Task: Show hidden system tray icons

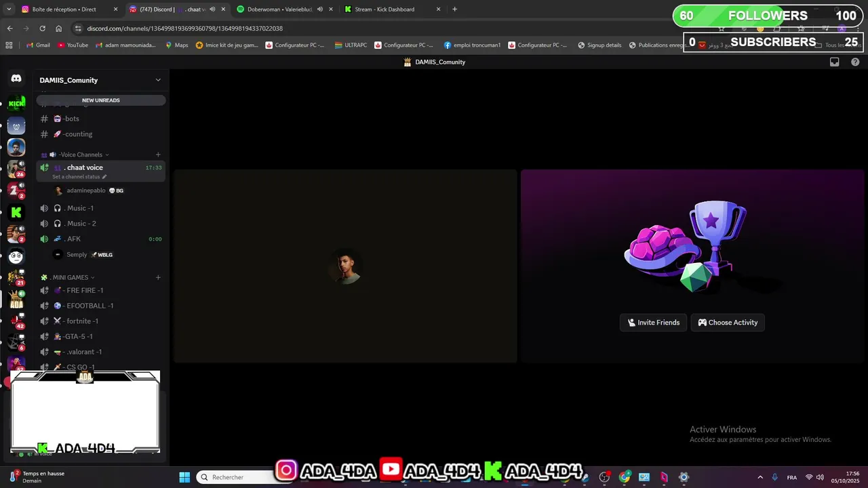Action: 759,477
